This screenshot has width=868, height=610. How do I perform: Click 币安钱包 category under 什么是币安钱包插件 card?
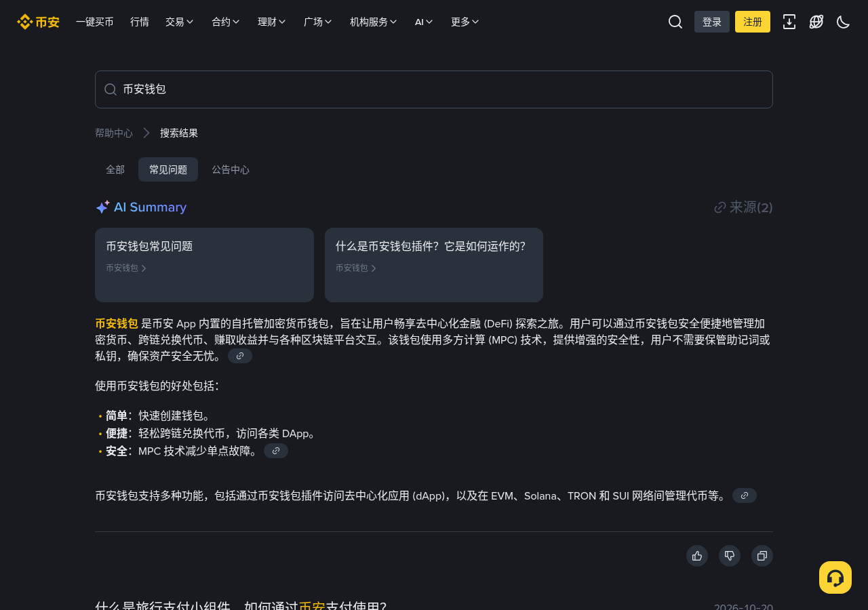coord(356,268)
